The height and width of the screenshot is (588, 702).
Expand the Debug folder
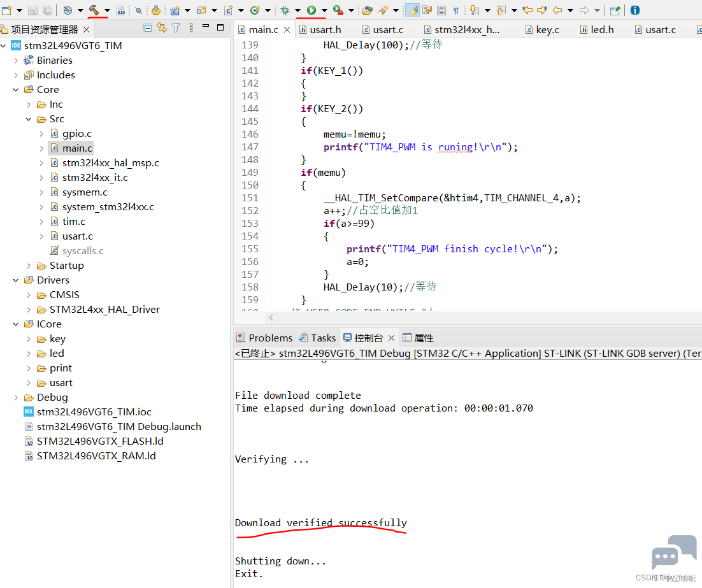point(16,398)
